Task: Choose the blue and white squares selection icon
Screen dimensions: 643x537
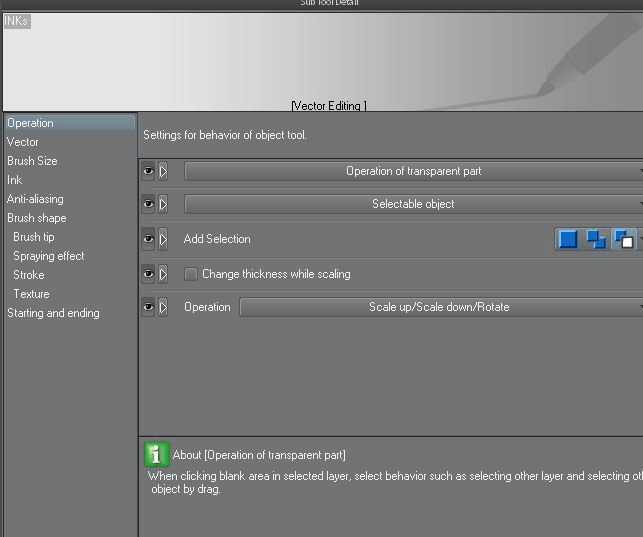Action: pyautogui.click(x=624, y=239)
